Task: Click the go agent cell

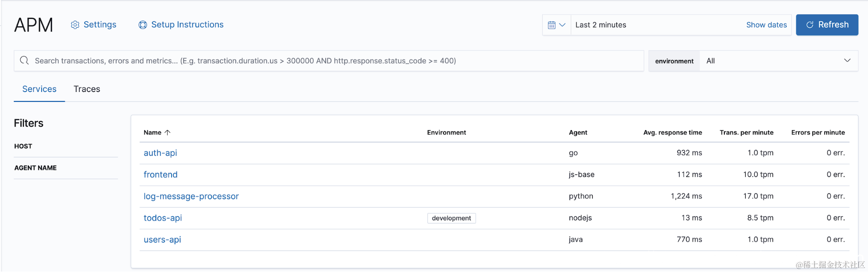Action: tap(573, 153)
